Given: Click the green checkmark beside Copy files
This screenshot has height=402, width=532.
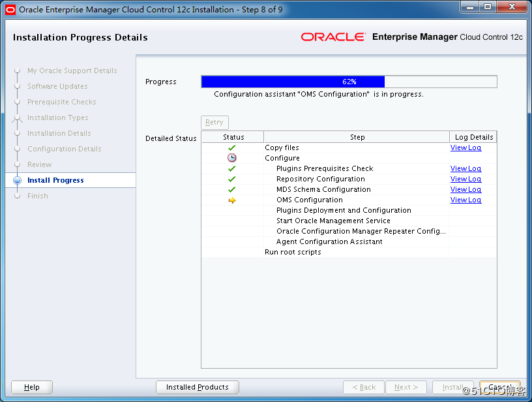Looking at the screenshot, I should point(231,147).
